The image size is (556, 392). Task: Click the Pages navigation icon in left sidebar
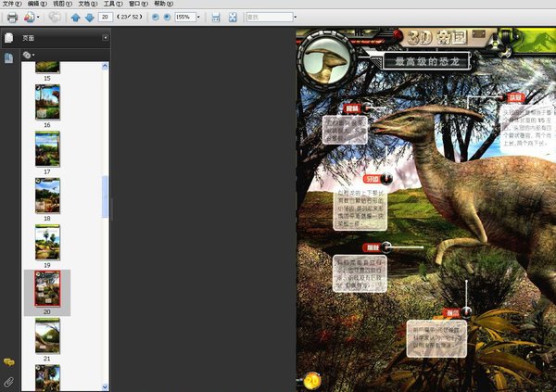tap(9, 57)
